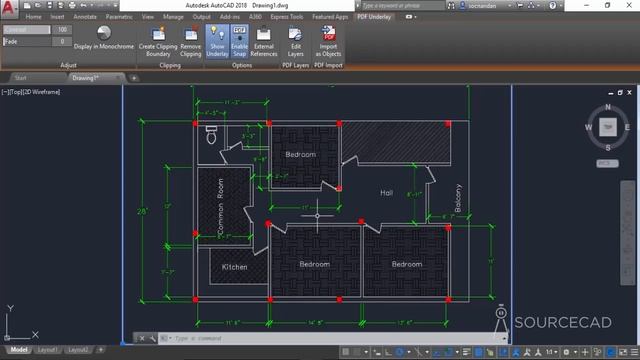
Task: Click Edit Layers for PDF layers
Action: (x=296, y=42)
